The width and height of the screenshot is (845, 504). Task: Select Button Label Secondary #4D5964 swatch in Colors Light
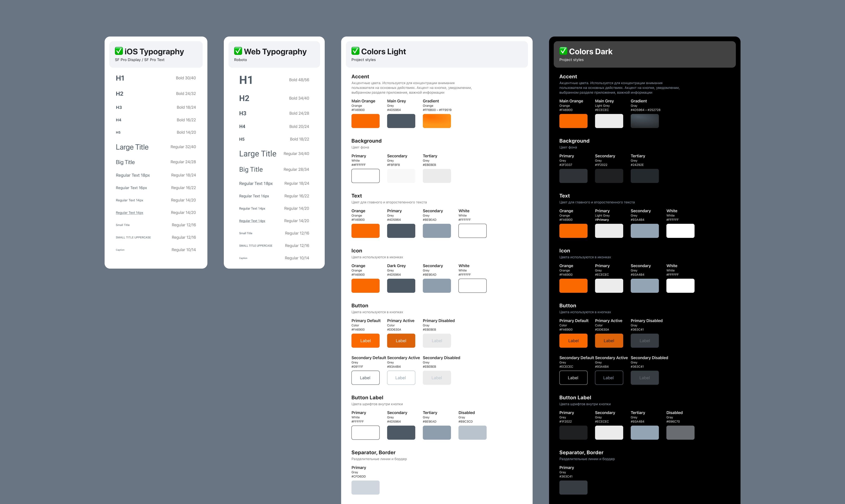401,433
